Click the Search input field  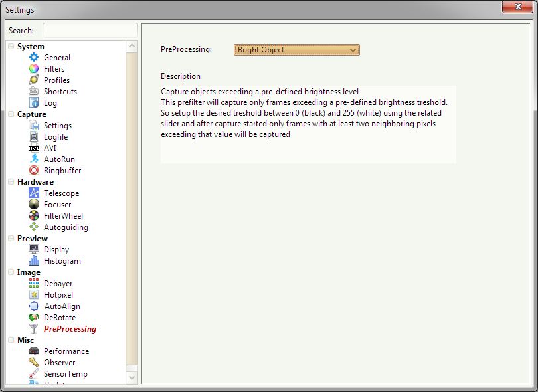point(90,30)
